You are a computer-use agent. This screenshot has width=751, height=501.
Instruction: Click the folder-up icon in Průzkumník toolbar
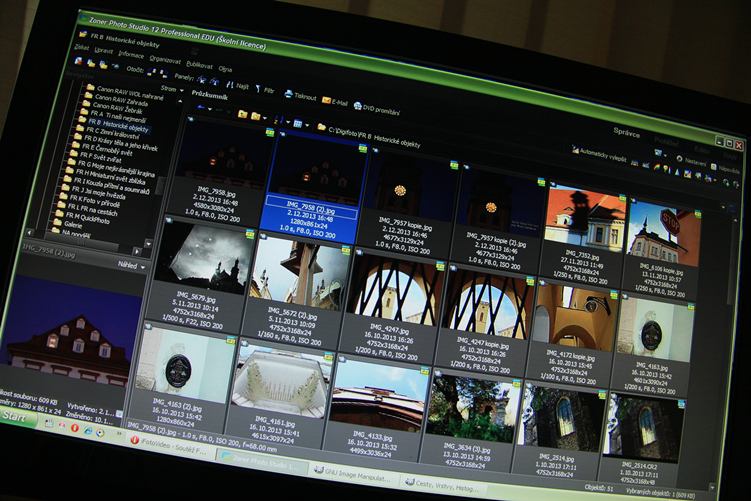coord(242,114)
